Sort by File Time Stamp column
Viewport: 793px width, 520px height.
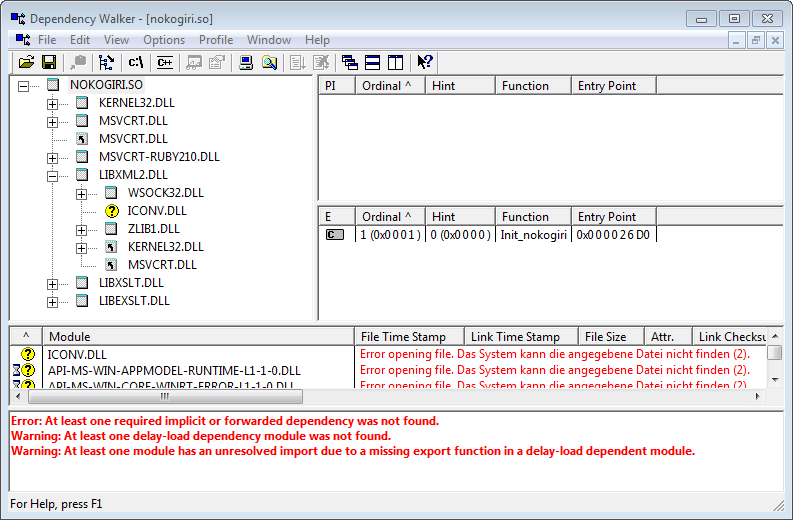click(410, 336)
